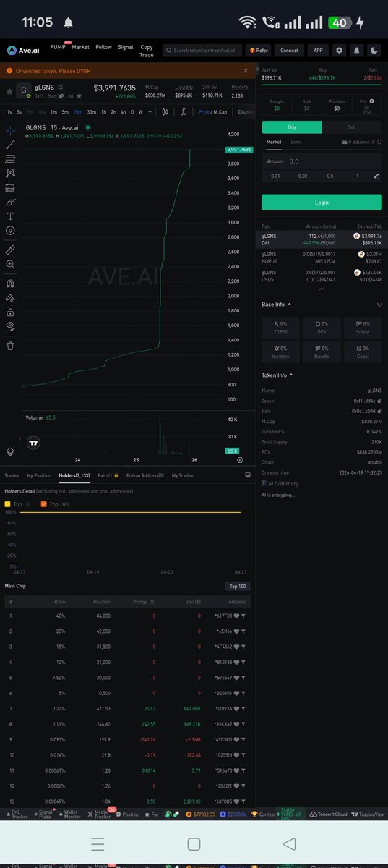Select the Sell side button
This screenshot has width=388, height=868.
[x=352, y=126]
